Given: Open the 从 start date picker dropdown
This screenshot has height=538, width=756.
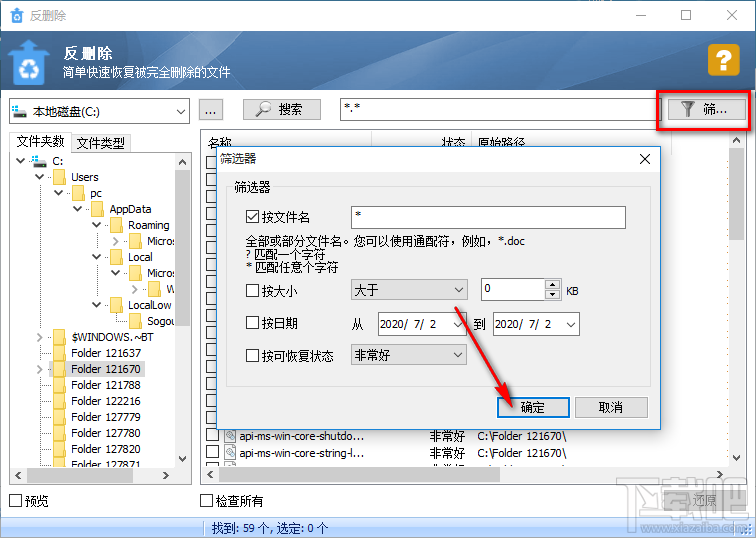Looking at the screenshot, I should (458, 324).
